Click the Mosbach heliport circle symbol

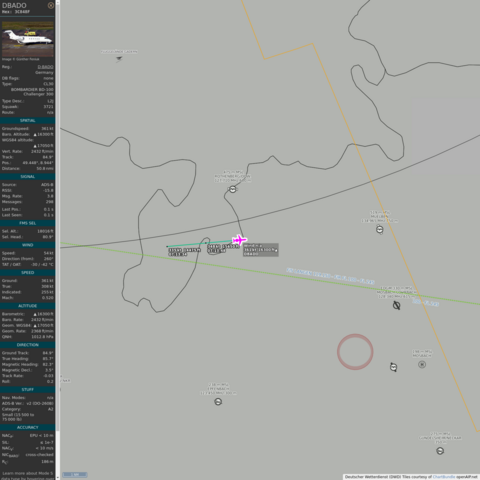(422, 364)
